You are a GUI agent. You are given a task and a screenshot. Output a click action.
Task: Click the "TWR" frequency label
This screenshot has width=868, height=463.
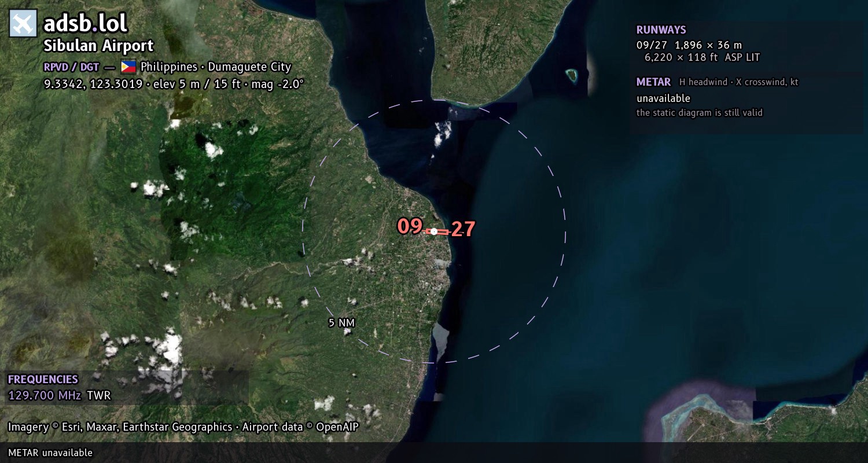99,396
